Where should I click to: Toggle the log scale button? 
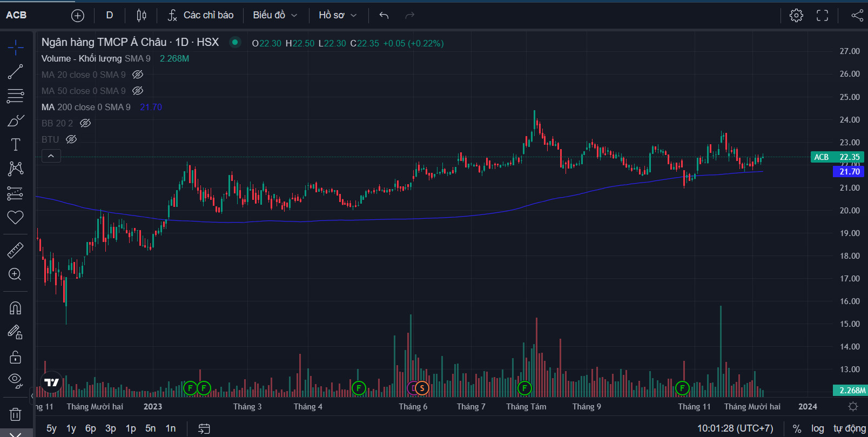click(817, 428)
